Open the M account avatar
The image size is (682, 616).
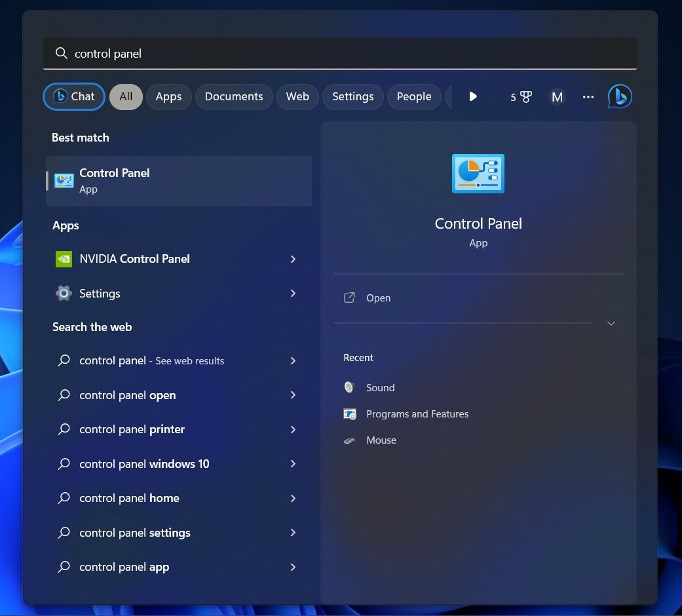point(557,96)
